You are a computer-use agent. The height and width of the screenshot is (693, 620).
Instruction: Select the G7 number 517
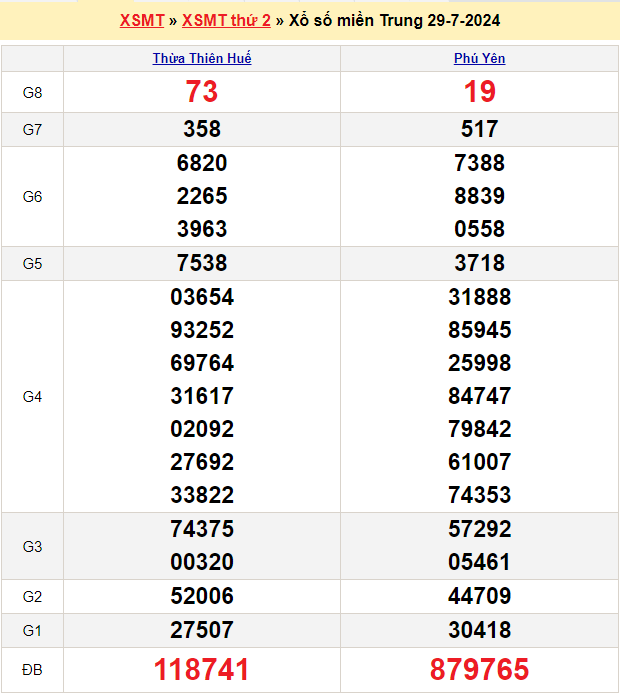click(480, 129)
